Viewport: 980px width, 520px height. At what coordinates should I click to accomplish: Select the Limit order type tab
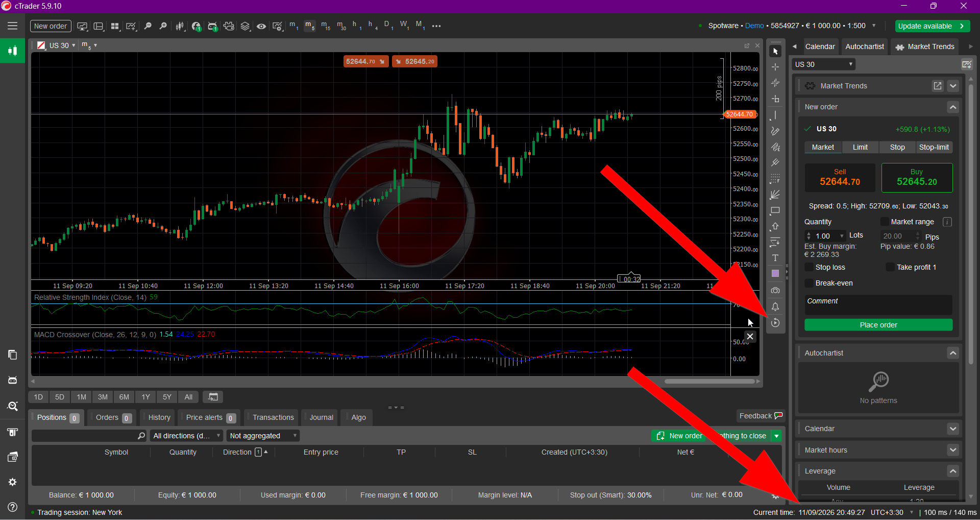tap(860, 147)
